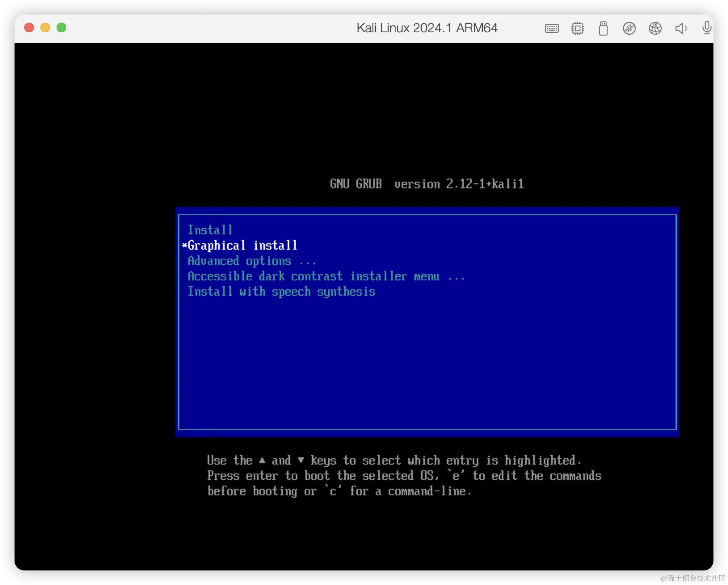Close the Kali Linux VM window

click(x=29, y=27)
